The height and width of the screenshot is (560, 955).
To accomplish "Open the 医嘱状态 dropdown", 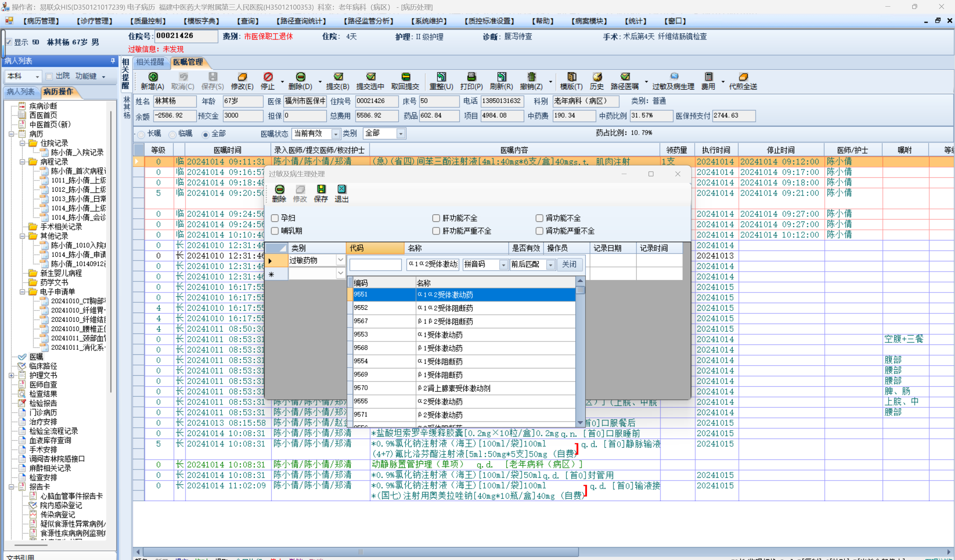I will pos(335,134).
